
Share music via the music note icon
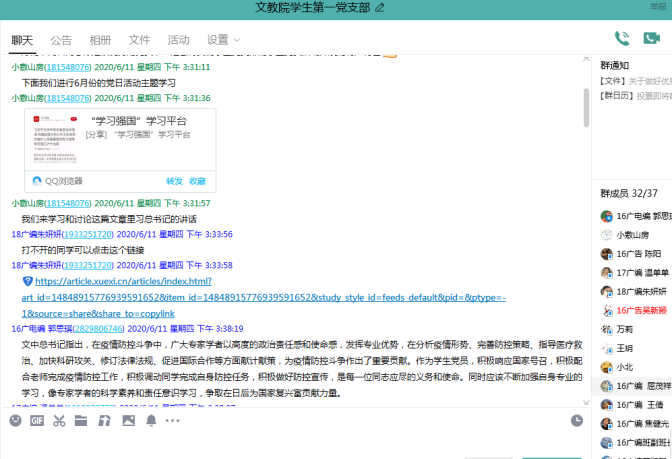(x=105, y=421)
